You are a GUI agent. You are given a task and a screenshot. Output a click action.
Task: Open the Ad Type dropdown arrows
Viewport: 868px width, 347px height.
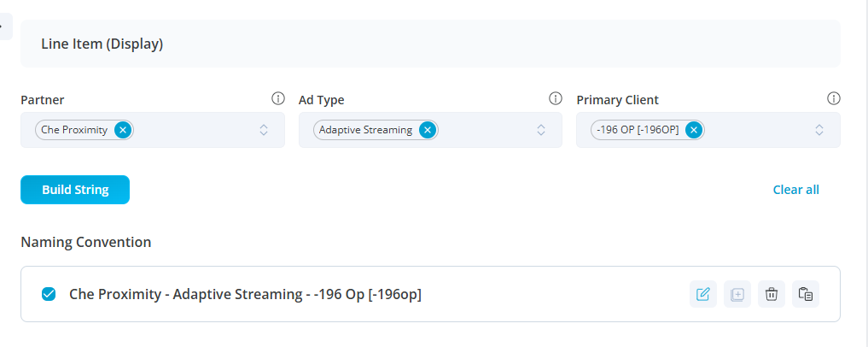(541, 130)
